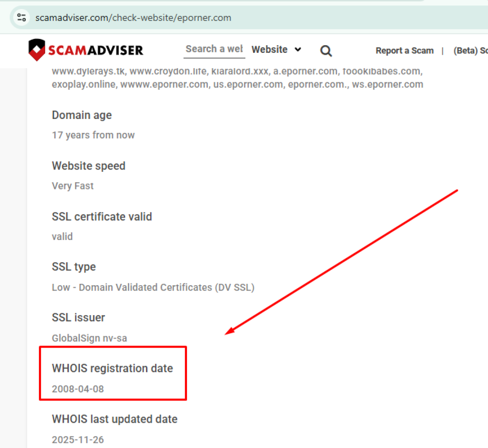Select the WHOIS registration date heading
Image resolution: width=488 pixels, height=448 pixels.
(113, 368)
